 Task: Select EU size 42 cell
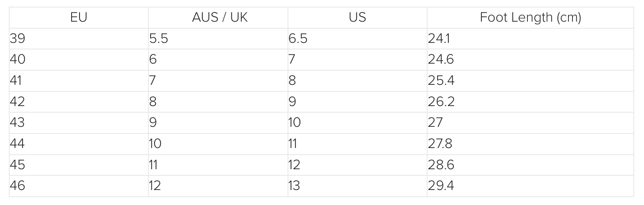[x=18, y=102]
